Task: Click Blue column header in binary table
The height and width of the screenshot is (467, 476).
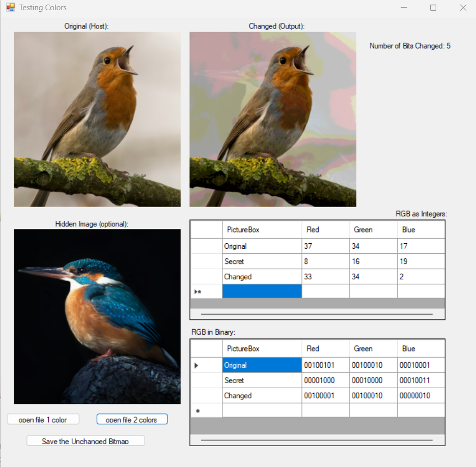Action: tap(421, 348)
